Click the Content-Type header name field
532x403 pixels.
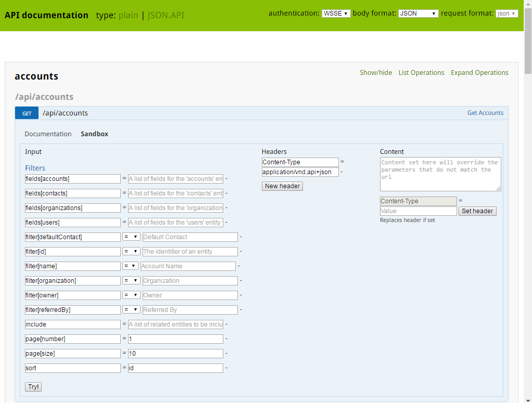pos(300,162)
